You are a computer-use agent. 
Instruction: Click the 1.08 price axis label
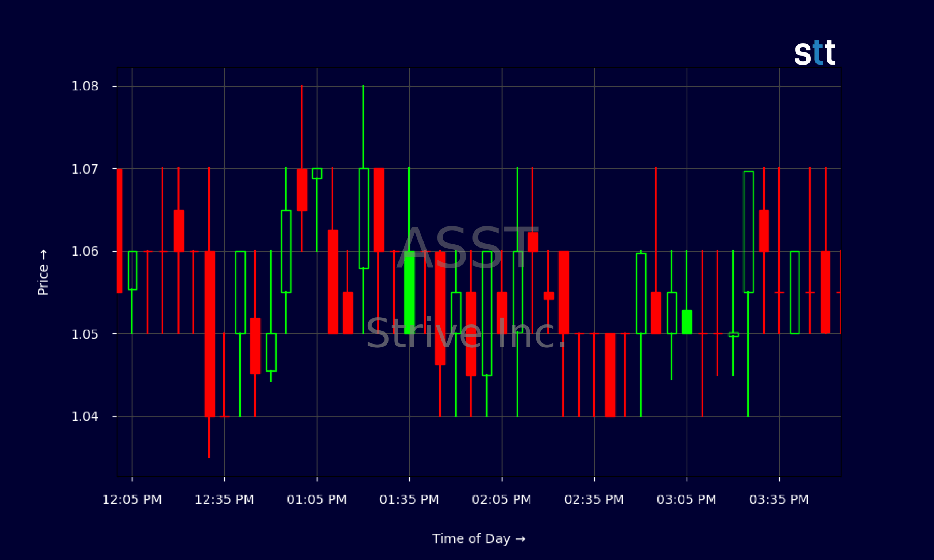click(85, 86)
